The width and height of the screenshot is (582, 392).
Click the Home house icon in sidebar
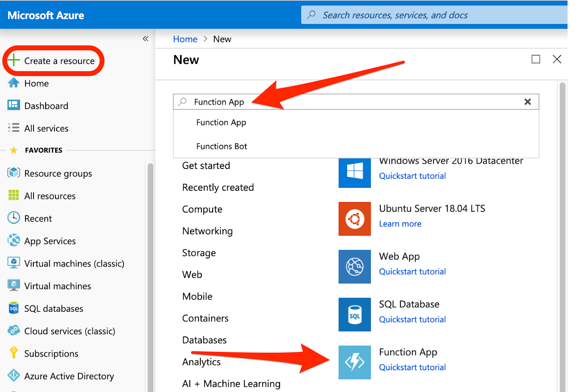coord(14,83)
